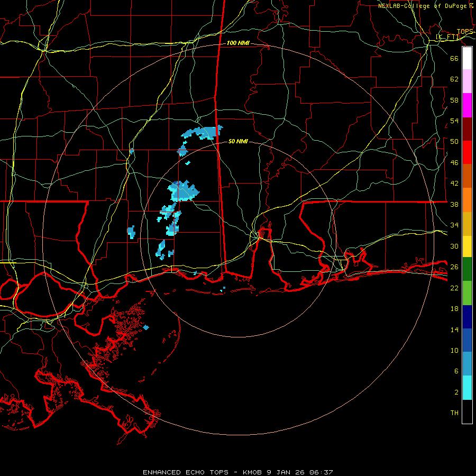
Task: Click the '62' legend value
Action: (x=454, y=79)
